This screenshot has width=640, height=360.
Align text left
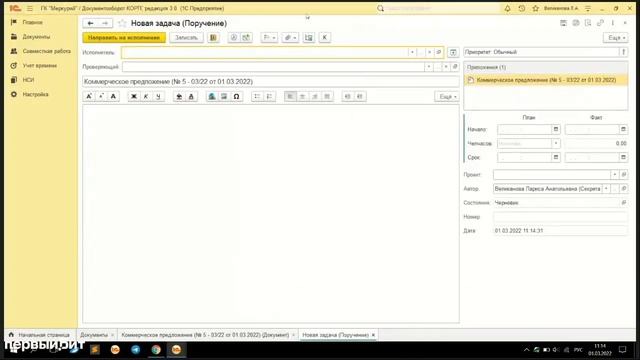coord(290,96)
